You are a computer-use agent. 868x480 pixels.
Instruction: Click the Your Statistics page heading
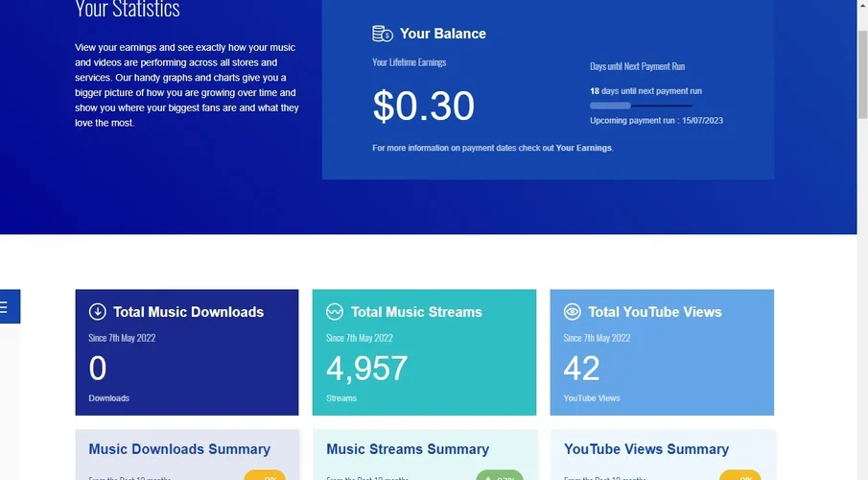point(128,9)
